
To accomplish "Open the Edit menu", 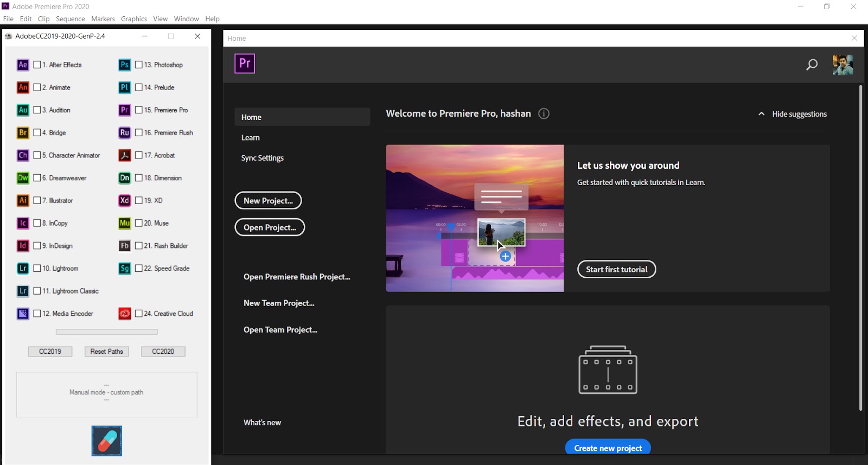I will tap(25, 18).
